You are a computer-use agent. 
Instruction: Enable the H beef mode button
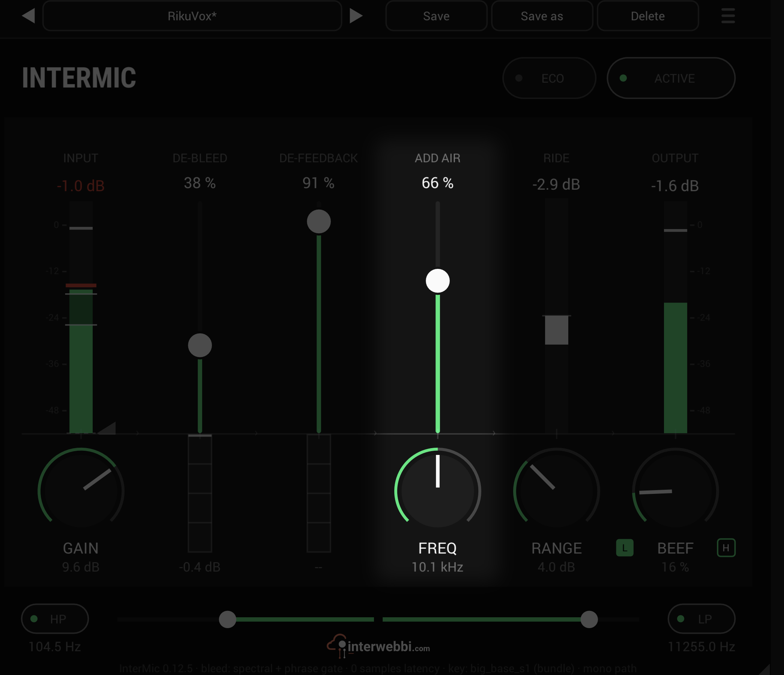[726, 548]
